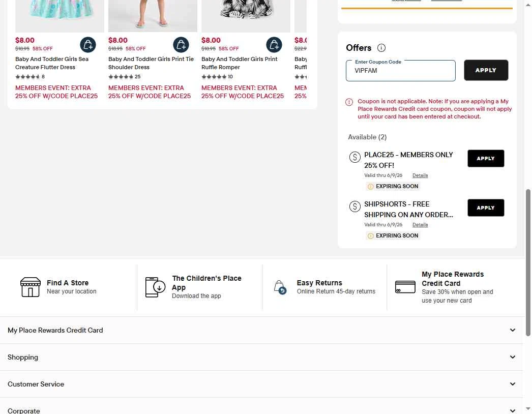View Details for SHIPSHORTS offer

coord(420,225)
